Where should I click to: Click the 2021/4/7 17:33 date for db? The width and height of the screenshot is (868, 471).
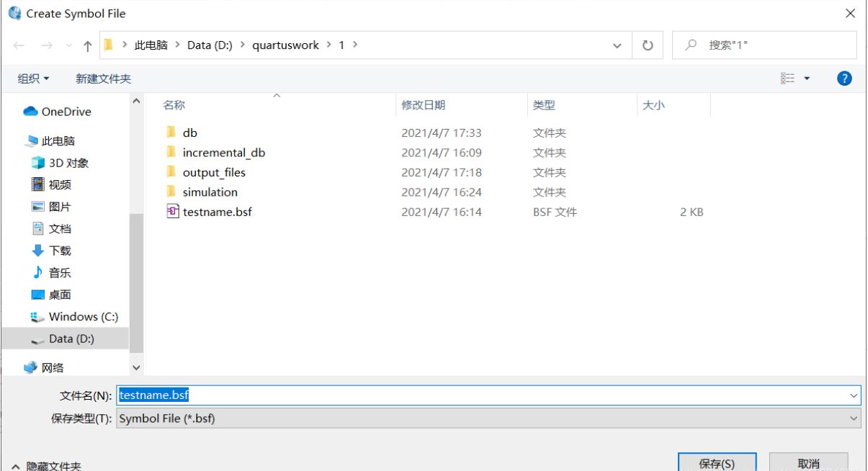[x=442, y=133]
